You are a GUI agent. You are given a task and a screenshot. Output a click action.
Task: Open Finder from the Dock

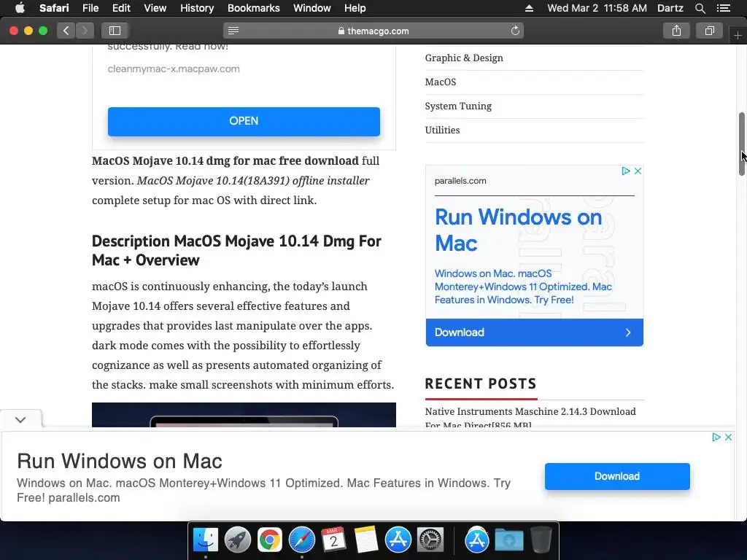click(x=206, y=540)
